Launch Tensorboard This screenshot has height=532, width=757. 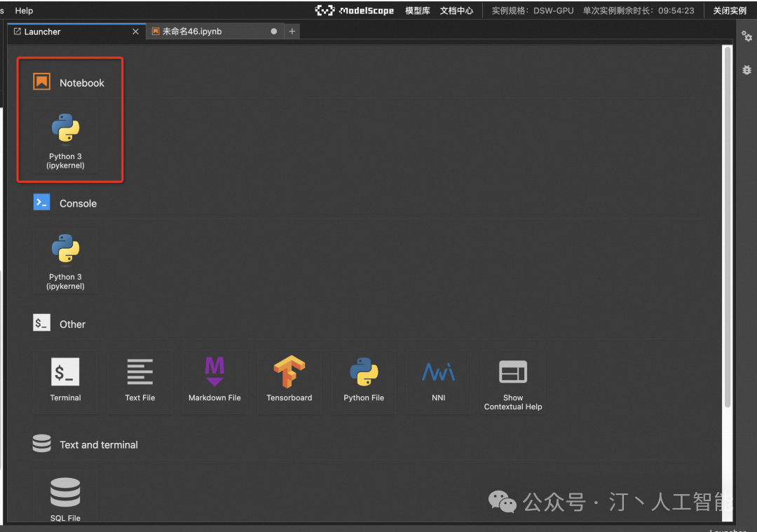pos(289,381)
